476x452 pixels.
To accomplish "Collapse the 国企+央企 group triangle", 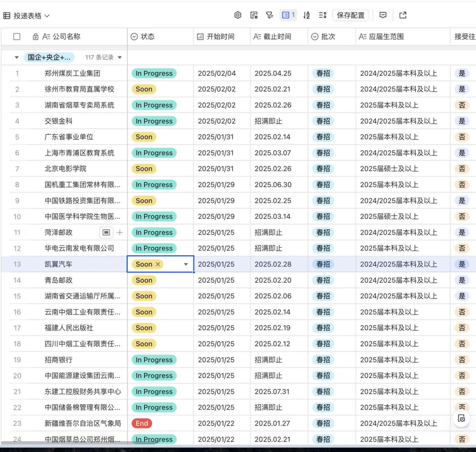I will coord(17,57).
